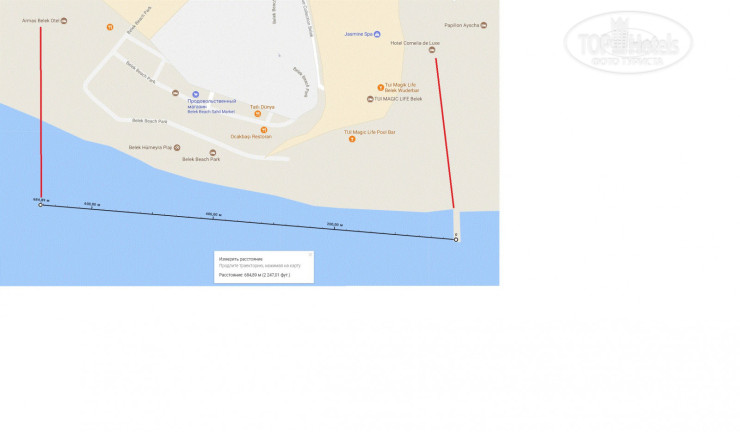
Task: Select the Belek Beach Park hotel icon
Action: pos(213,152)
